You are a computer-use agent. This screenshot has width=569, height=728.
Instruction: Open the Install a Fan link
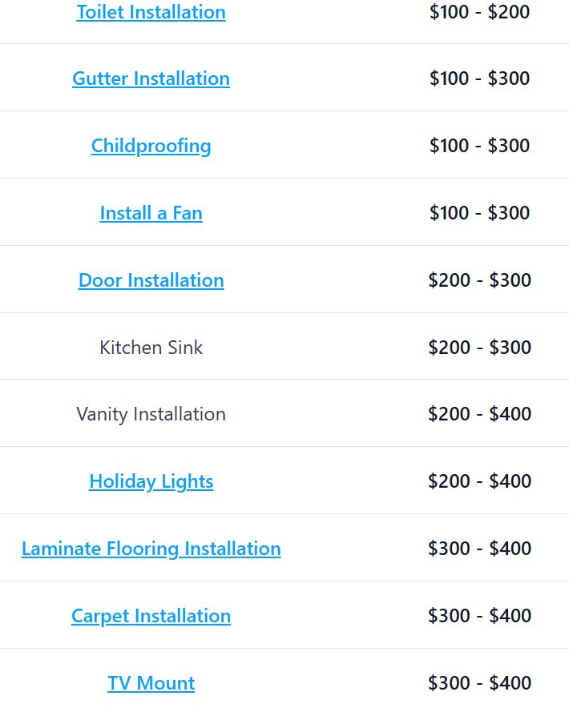(151, 213)
